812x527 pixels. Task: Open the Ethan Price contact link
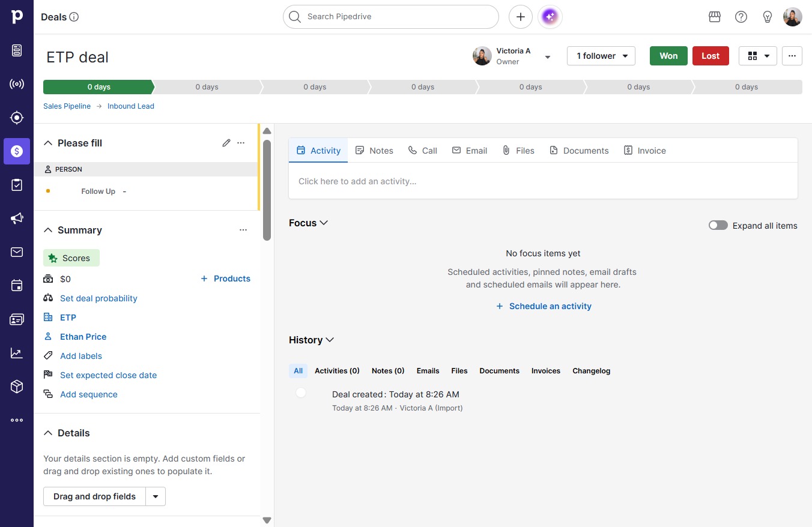(x=83, y=337)
